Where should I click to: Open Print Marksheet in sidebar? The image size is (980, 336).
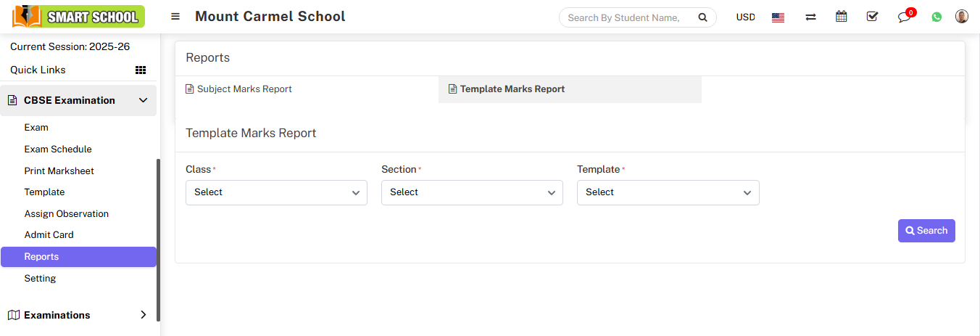coord(59,171)
